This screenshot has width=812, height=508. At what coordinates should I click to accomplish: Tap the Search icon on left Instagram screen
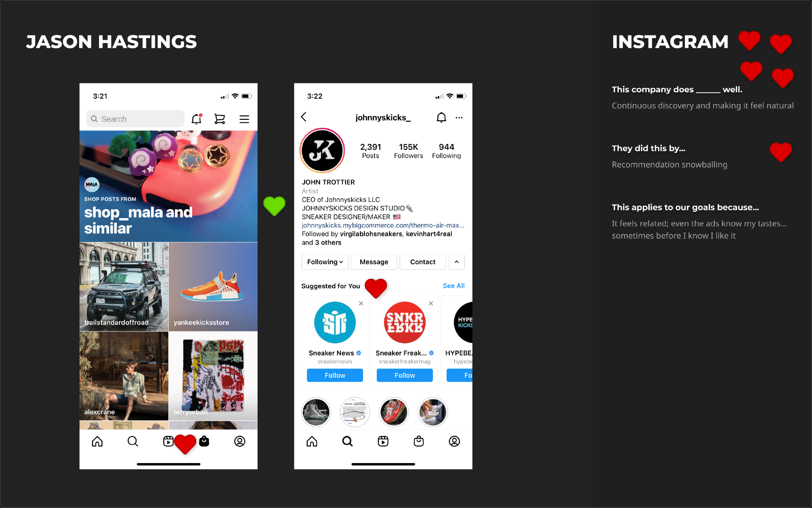tap(132, 440)
